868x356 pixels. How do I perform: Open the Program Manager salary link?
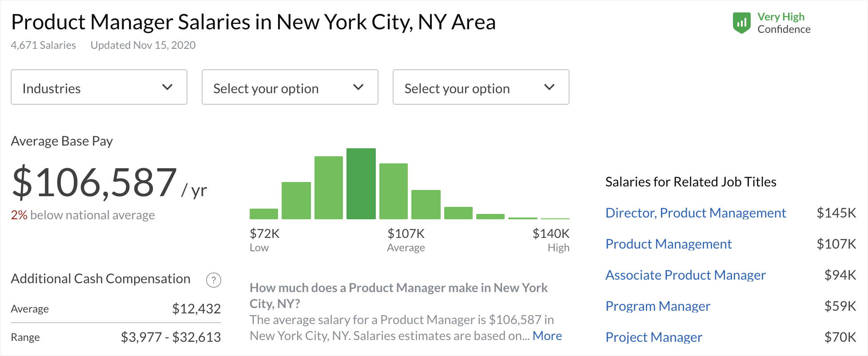click(658, 306)
